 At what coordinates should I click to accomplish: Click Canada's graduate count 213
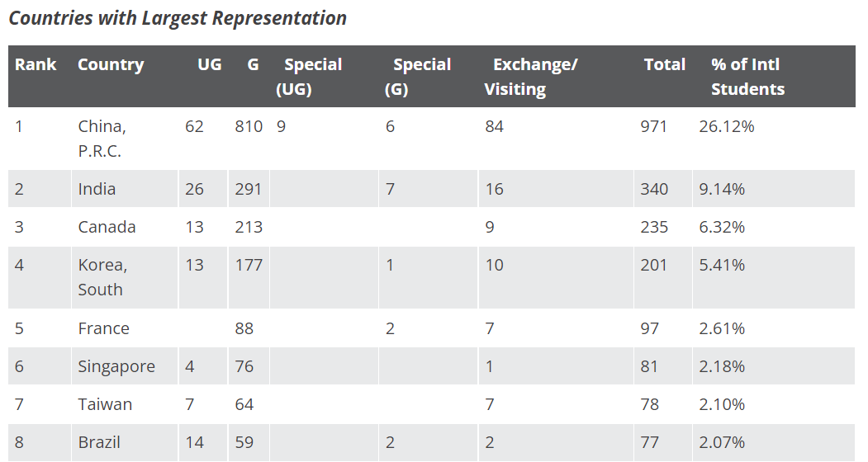249,227
